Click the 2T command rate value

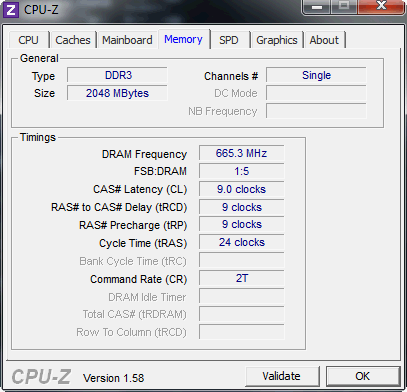tap(242, 278)
